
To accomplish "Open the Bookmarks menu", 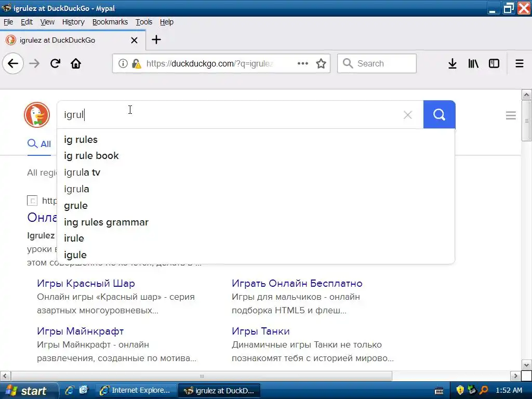I will [x=110, y=22].
